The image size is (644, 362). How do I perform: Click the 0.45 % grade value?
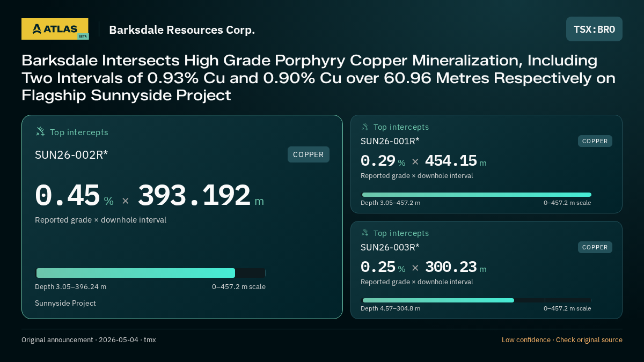74,196
